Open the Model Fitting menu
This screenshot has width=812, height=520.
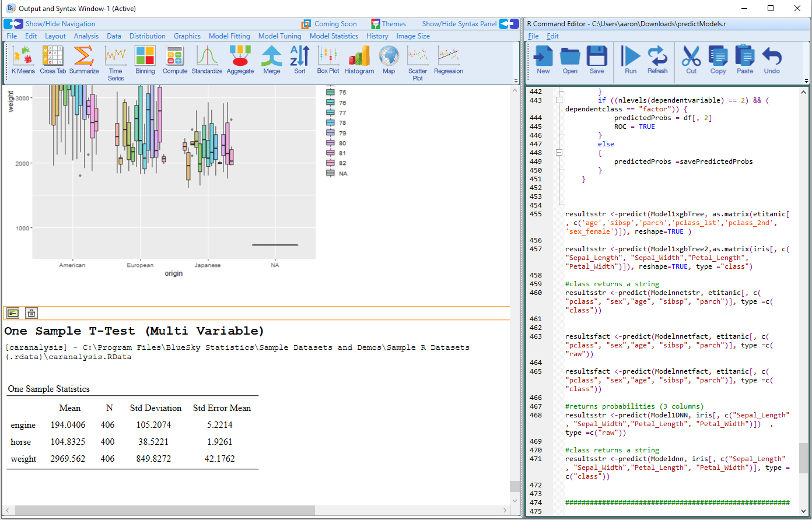[x=229, y=36]
